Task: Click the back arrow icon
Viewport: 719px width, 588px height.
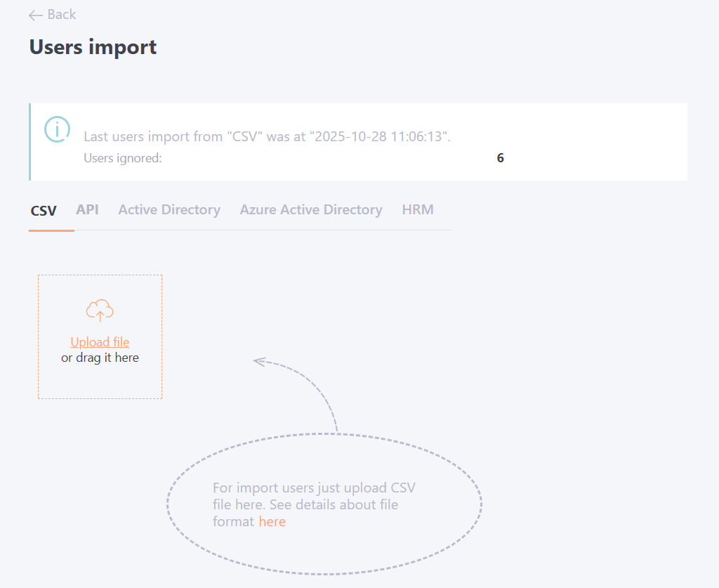Action: tap(36, 15)
